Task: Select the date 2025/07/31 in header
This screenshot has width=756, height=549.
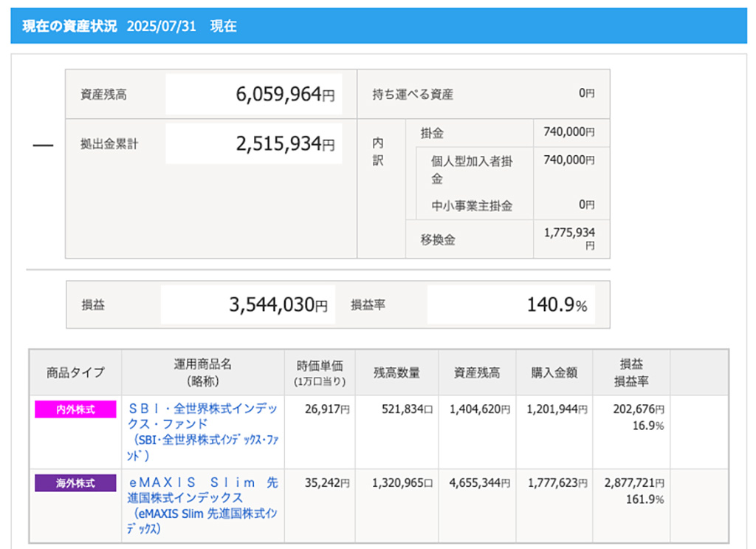Action: [162, 26]
